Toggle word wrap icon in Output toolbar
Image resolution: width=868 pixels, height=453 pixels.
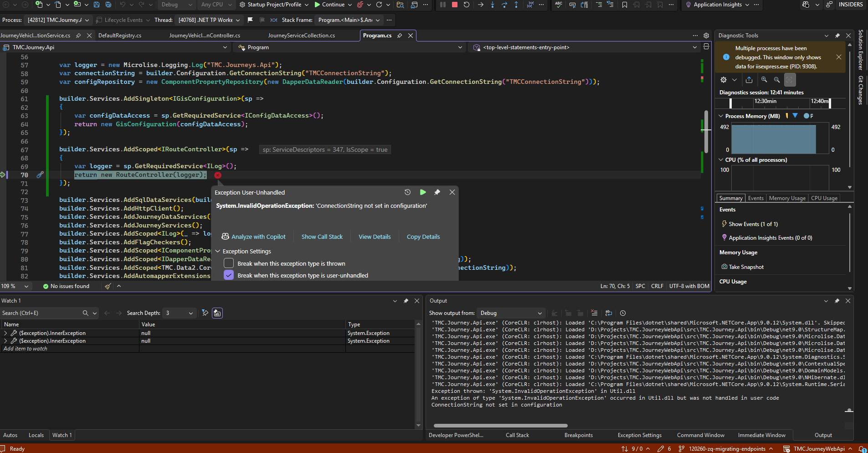pyautogui.click(x=609, y=313)
